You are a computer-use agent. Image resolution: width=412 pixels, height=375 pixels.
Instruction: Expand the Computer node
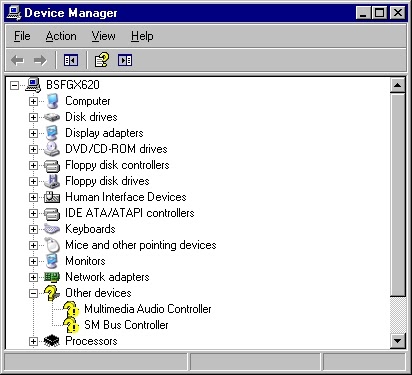[33, 101]
